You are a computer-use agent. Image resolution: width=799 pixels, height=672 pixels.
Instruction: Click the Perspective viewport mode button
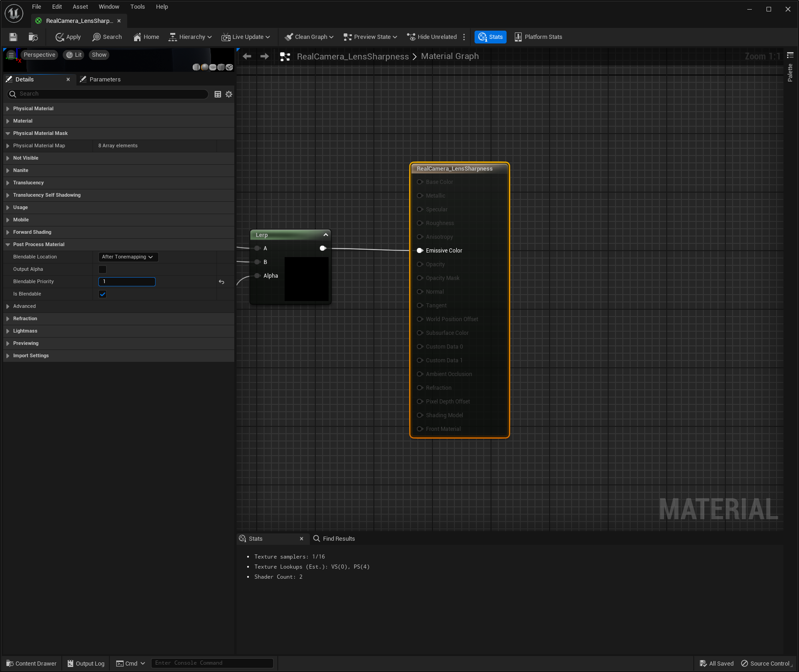click(x=39, y=55)
